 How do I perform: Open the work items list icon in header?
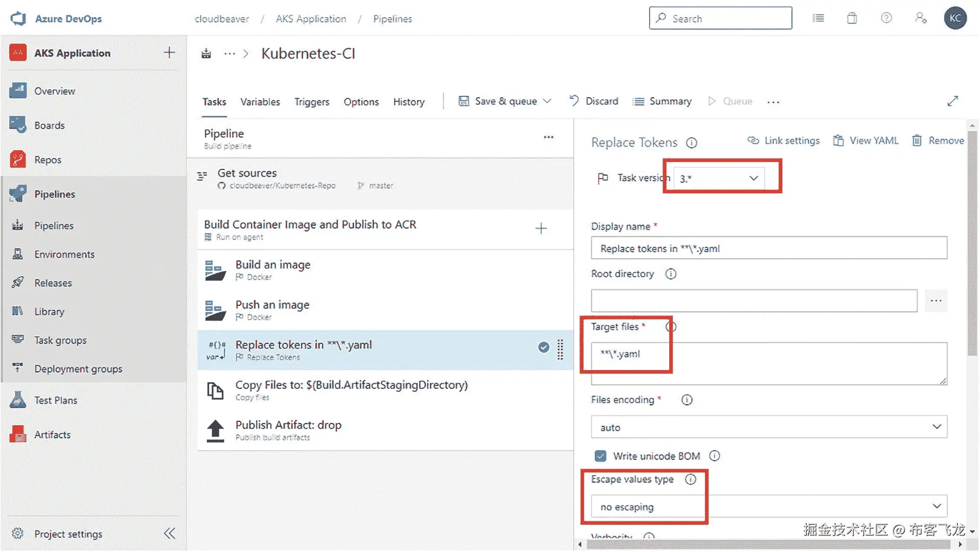818,18
